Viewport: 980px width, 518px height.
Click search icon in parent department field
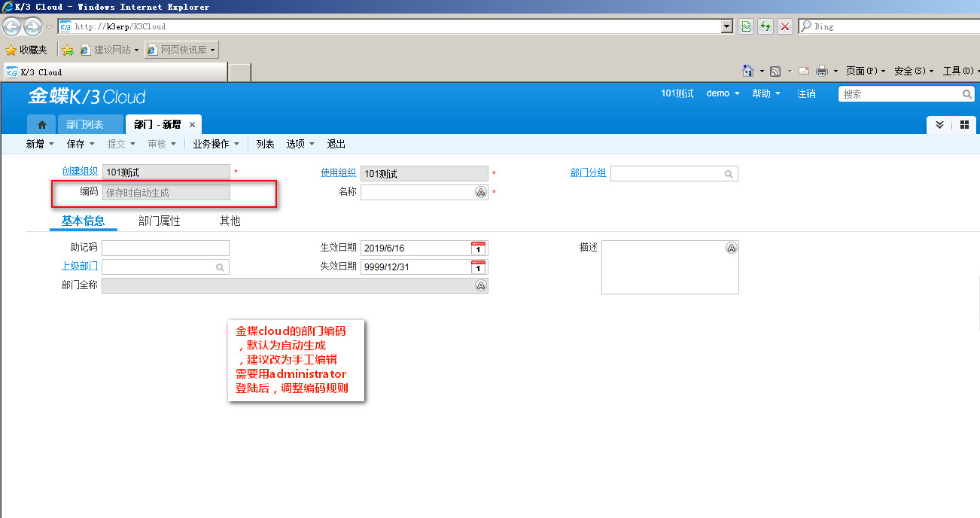pos(220,267)
